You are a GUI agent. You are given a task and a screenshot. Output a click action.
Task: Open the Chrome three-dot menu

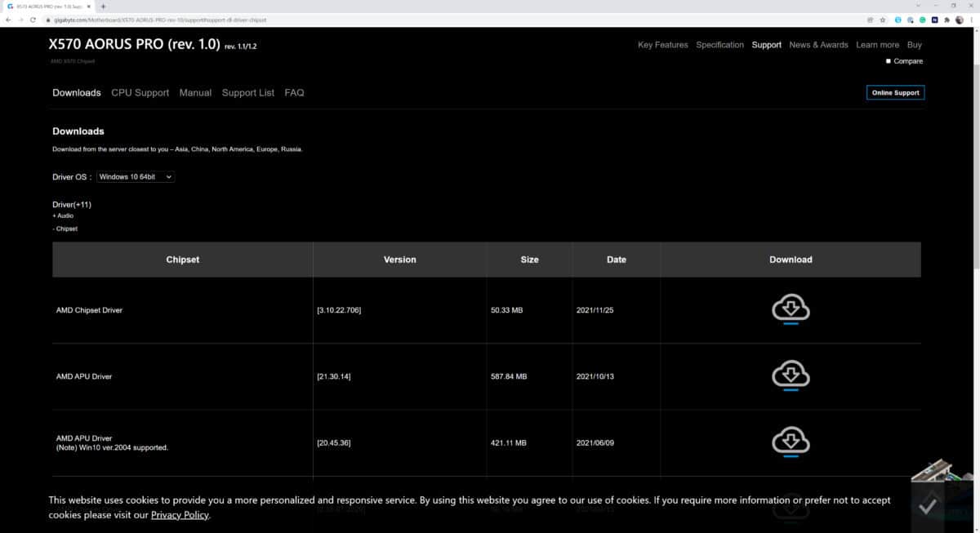[972, 20]
